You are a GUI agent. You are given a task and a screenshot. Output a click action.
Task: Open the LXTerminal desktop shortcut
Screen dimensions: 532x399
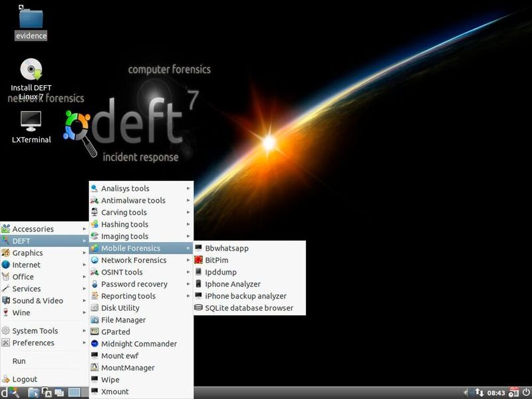tap(31, 127)
